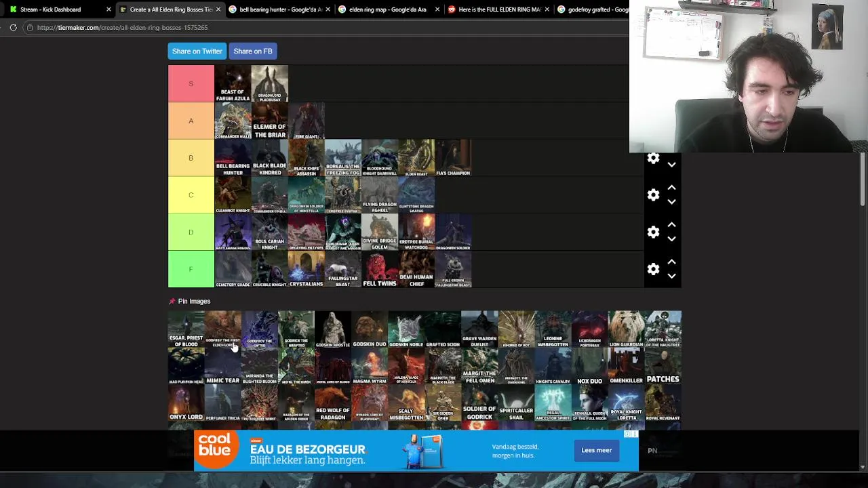Select Flying Dragon Agheel in C tier

point(380,195)
